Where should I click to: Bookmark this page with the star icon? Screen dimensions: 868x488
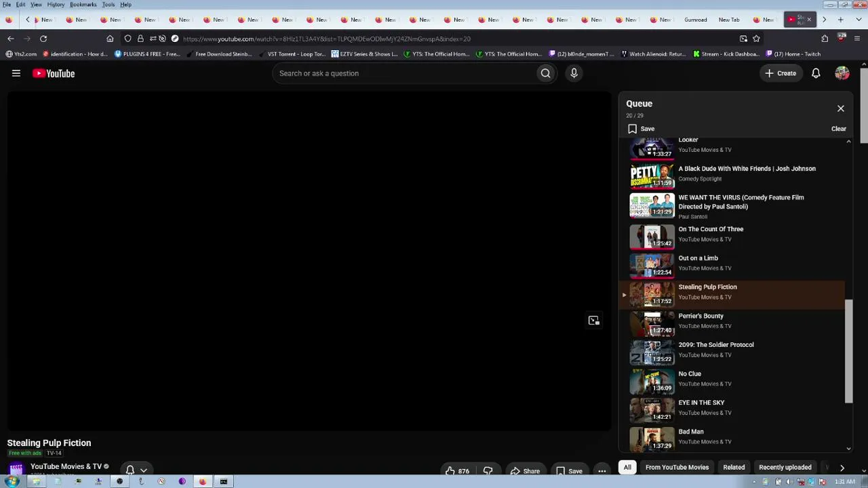point(756,39)
